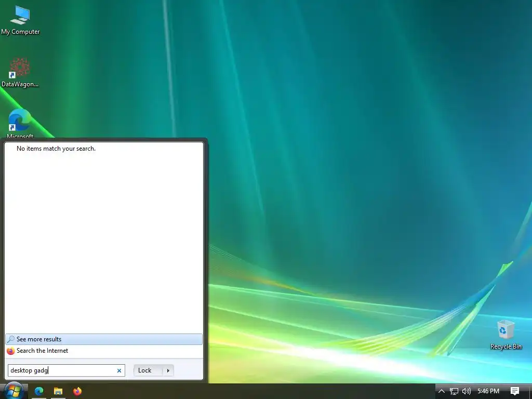
Task: Clear the search text with the X
Action: (119, 370)
